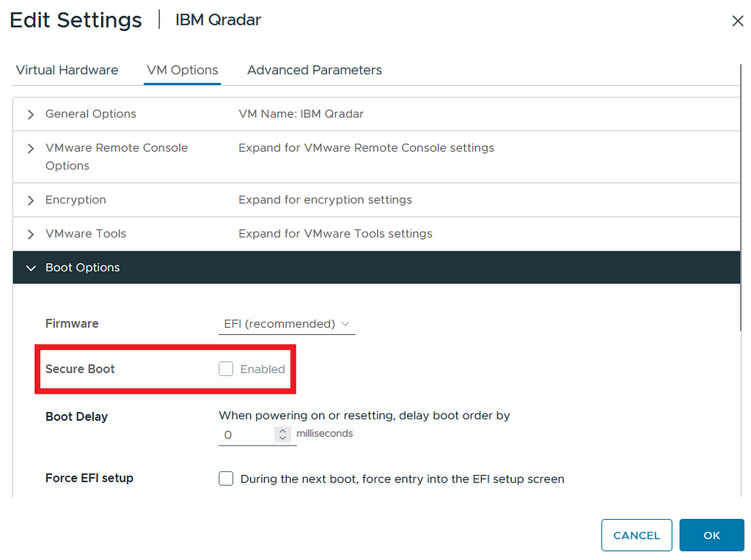Click the EFI recommended firmware value

[279, 323]
